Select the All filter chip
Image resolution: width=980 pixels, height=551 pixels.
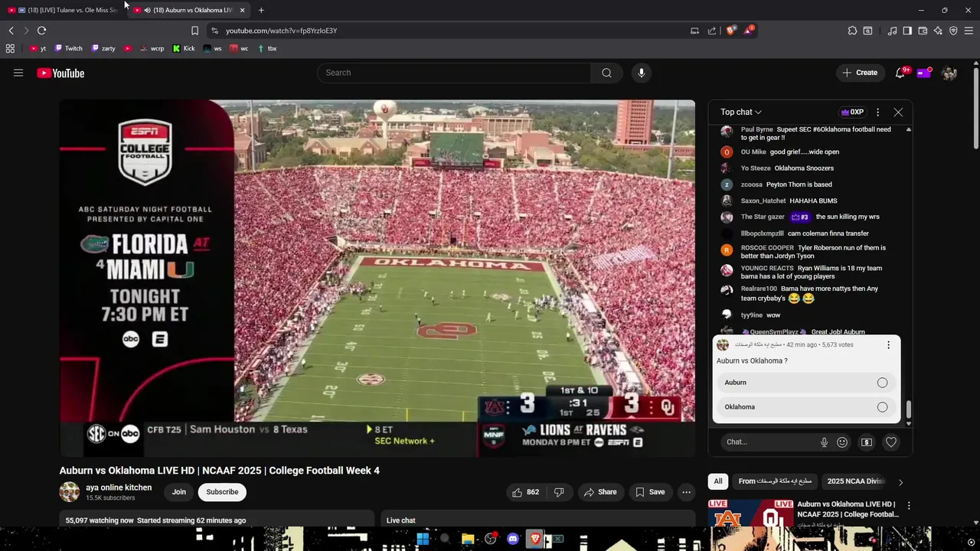[718, 481]
